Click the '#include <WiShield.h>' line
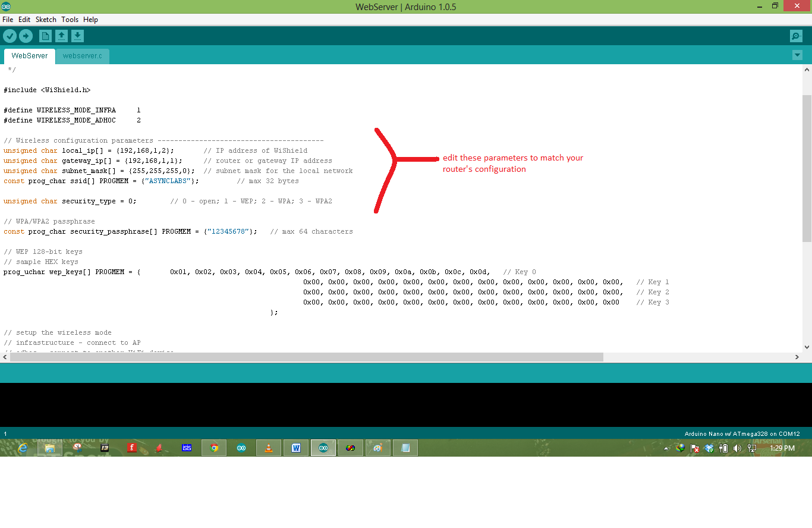812x528 pixels. (x=47, y=90)
